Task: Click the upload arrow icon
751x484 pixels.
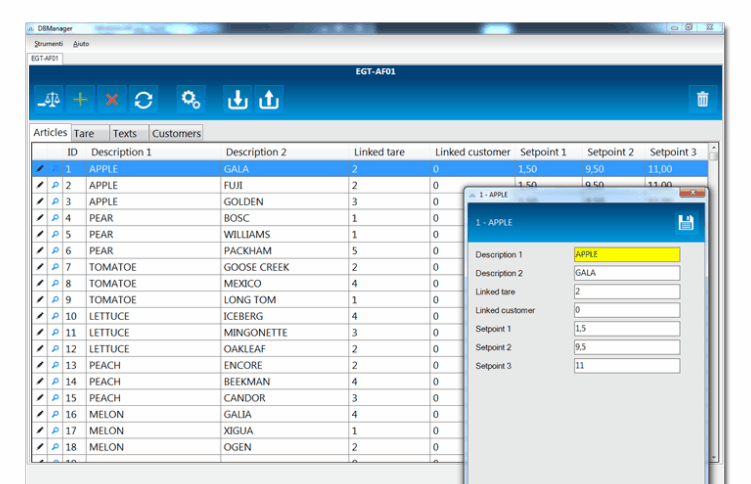Action: pyautogui.click(x=269, y=100)
